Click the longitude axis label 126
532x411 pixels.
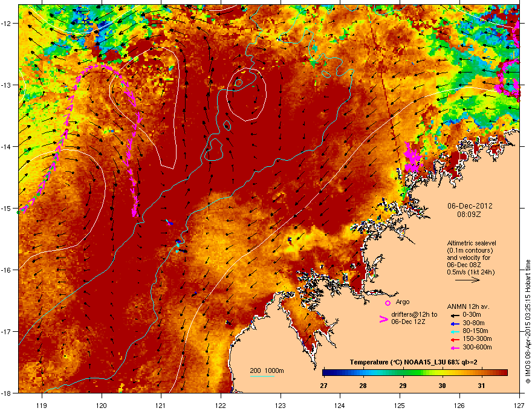pos(459,406)
